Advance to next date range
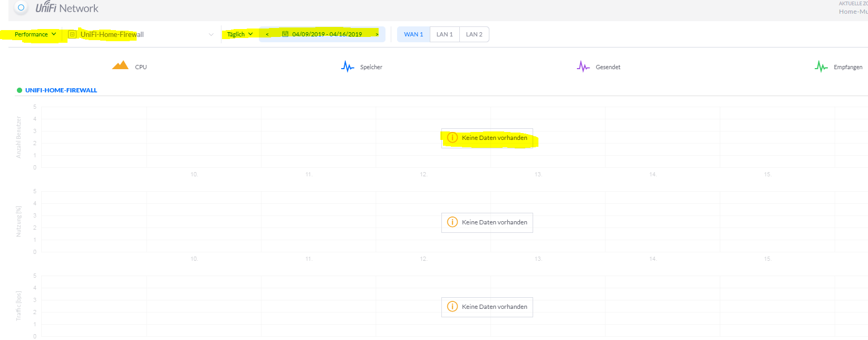This screenshot has height=340, width=868. pos(377,34)
